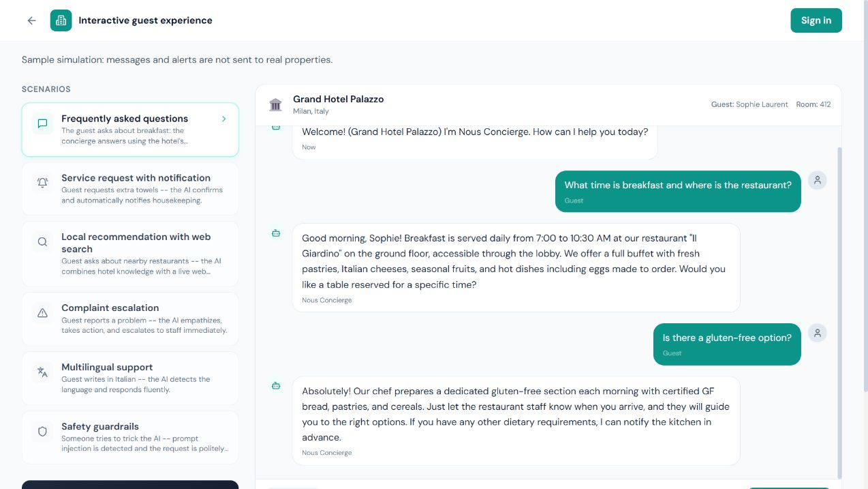The height and width of the screenshot is (489, 868).
Task: Click the breakfast hours reply bubble
Action: 516,267
